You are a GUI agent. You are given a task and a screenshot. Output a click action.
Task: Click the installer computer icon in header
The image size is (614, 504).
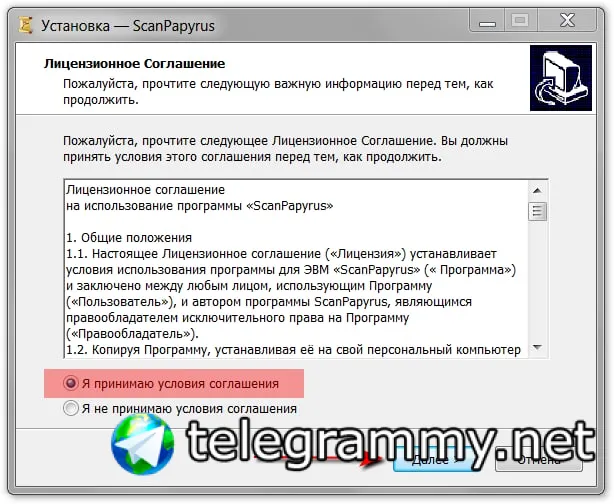(561, 78)
